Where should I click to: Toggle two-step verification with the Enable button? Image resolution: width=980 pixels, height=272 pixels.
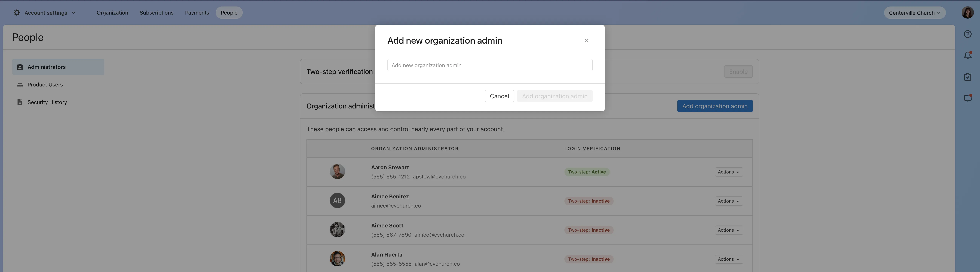738,72
